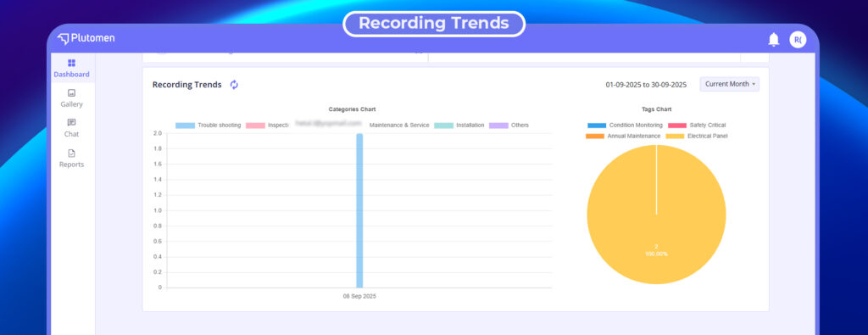This screenshot has height=335, width=868.
Task: Toggle Trouble shooting legend swatch
Action: click(185, 126)
